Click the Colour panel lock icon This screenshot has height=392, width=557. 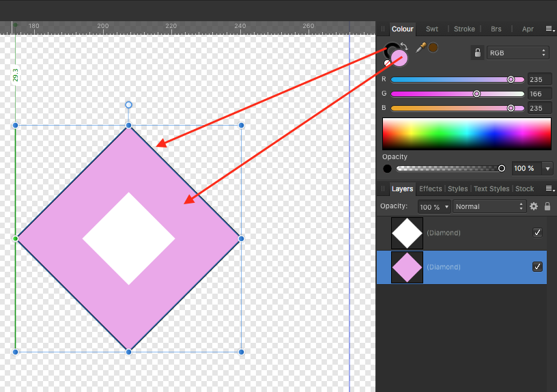(478, 53)
